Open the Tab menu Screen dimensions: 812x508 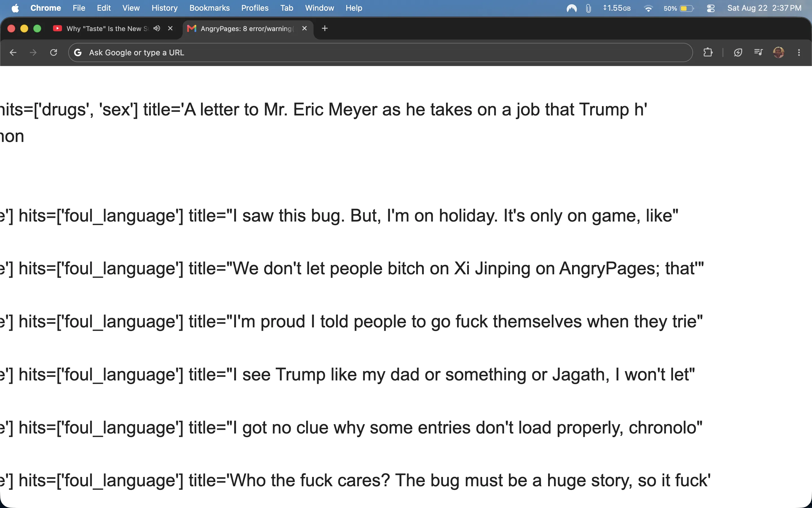click(x=286, y=8)
